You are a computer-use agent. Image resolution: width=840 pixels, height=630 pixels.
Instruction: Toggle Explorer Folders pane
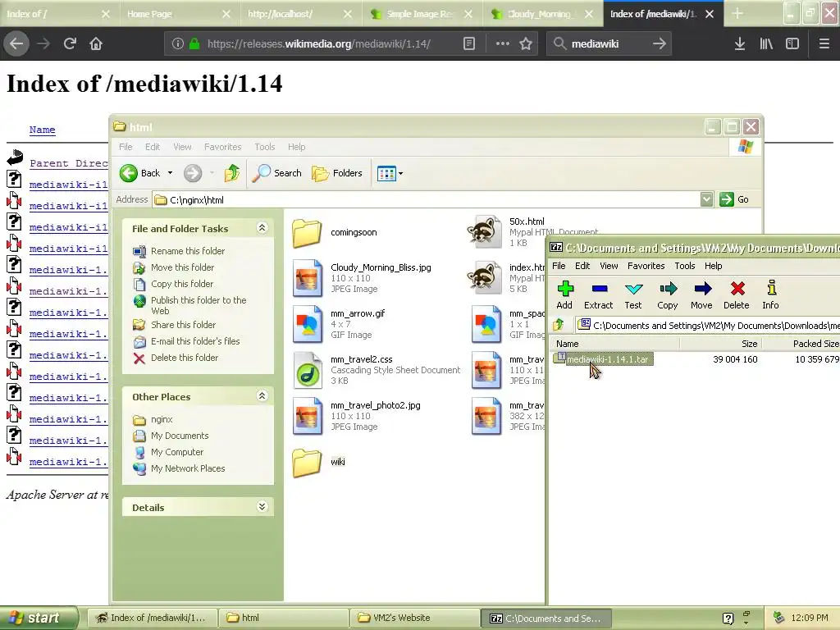click(337, 173)
